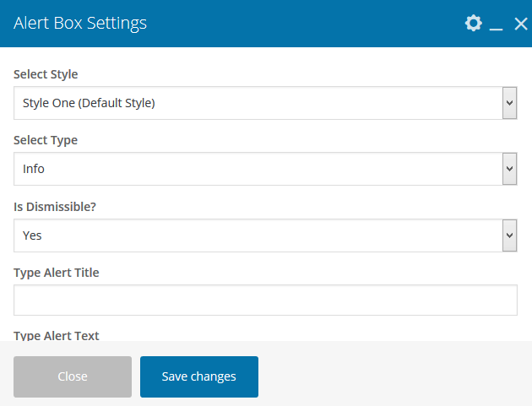Click the Is Dismissible? label

click(56, 207)
